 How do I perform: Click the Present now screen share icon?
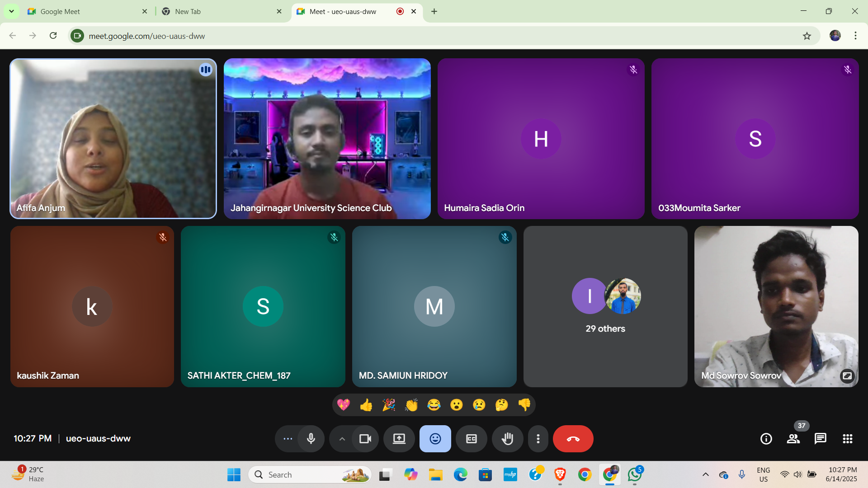[399, 439]
